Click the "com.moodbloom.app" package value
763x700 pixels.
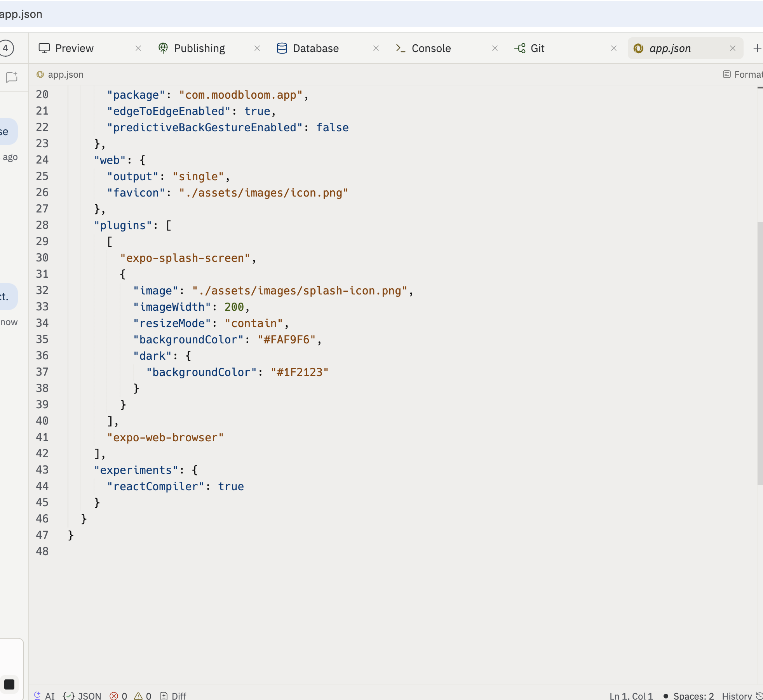point(240,95)
